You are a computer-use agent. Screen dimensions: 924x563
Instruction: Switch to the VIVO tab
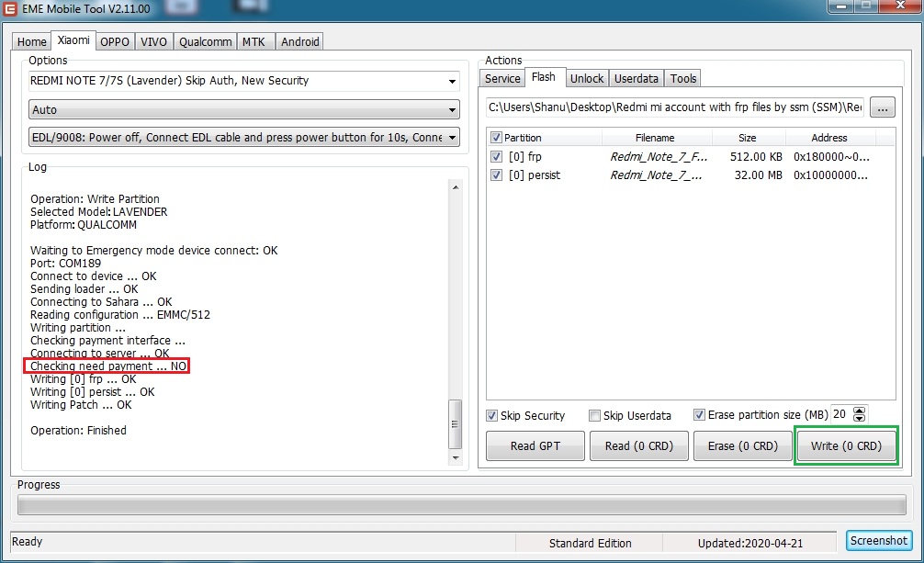(x=153, y=42)
